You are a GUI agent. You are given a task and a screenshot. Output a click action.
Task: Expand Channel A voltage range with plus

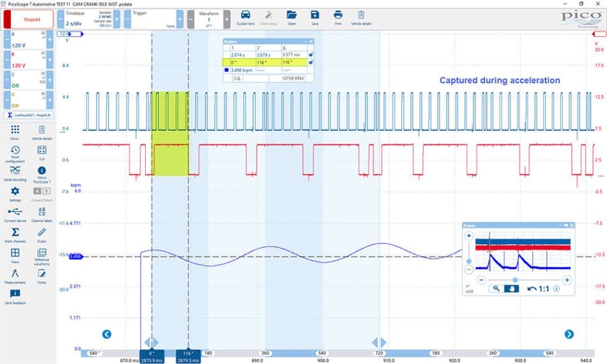[50, 40]
